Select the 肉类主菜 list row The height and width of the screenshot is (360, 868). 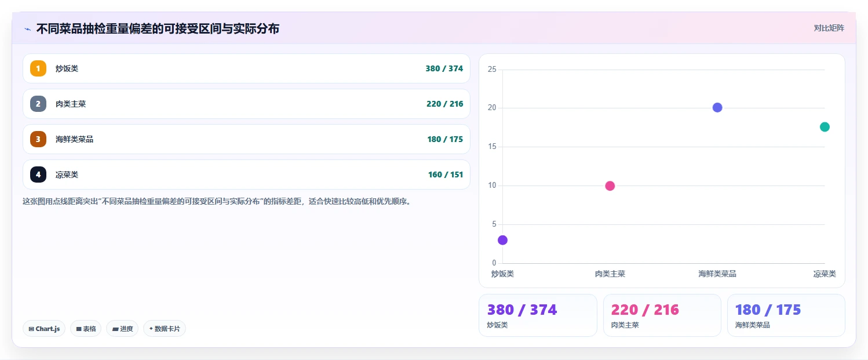tap(246, 104)
